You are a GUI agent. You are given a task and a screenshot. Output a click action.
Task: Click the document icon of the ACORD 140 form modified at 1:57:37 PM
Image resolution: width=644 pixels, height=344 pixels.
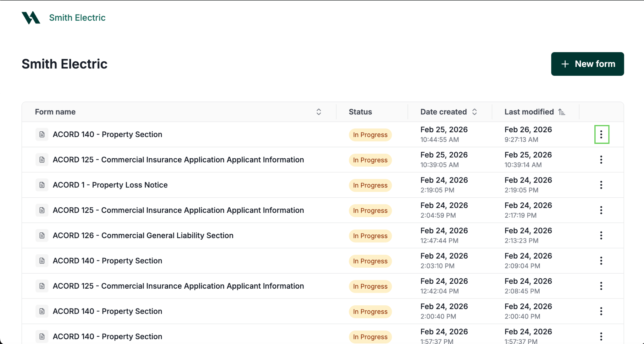pos(42,336)
